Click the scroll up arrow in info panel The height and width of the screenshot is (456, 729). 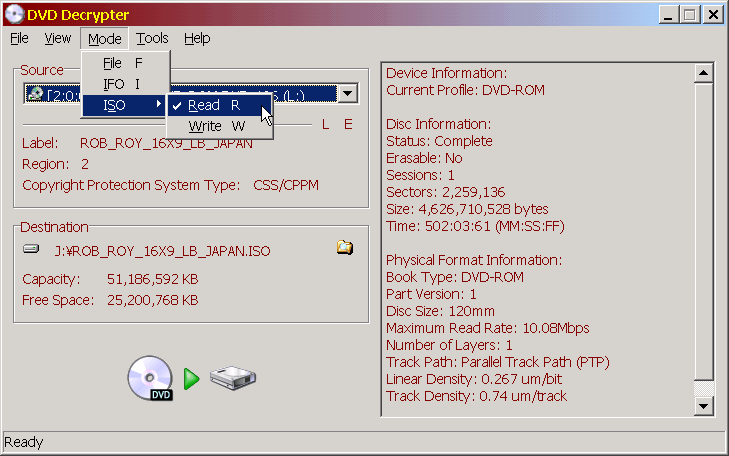coord(703,73)
